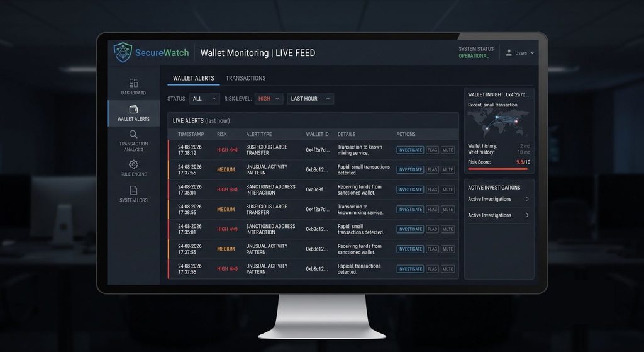This screenshot has width=644, height=352.
Task: Click the 'LIVE ALERTS (last hour)' heading
Action: coord(201,120)
